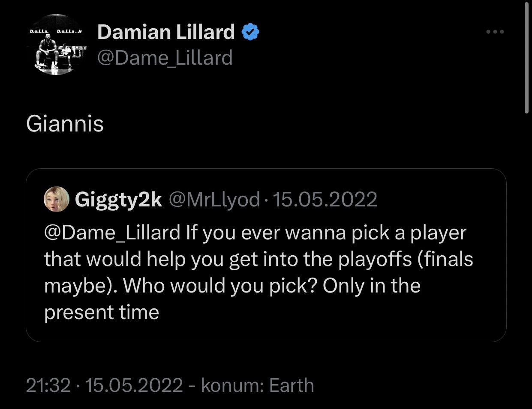532x409 pixels.
Task: Click the 21:32 time in the footer
Action: [x=48, y=385]
